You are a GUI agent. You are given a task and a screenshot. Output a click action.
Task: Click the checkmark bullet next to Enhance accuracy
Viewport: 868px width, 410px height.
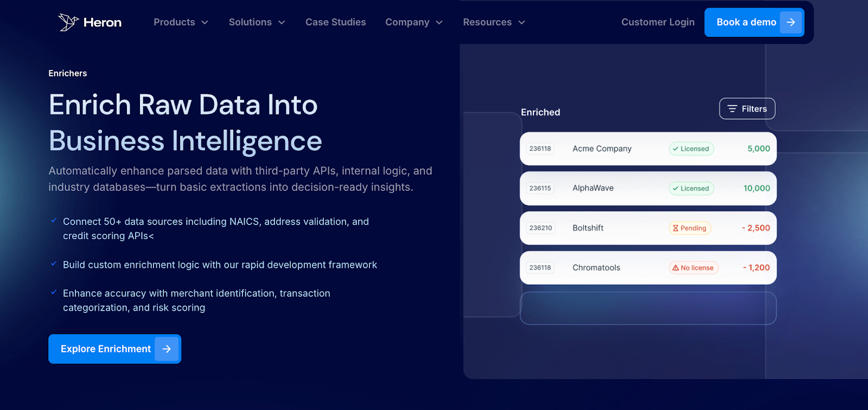[54, 292]
